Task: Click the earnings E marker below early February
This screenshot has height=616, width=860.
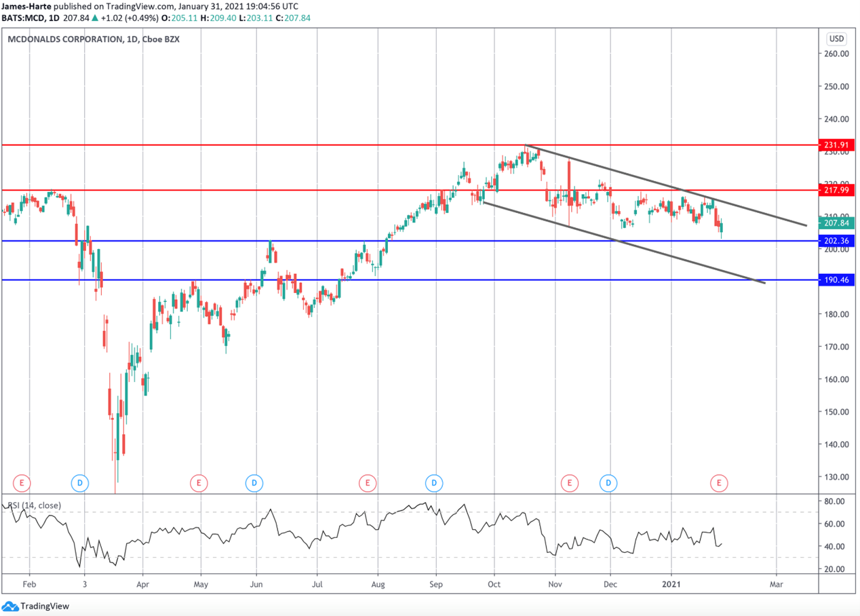Action: click(22, 483)
